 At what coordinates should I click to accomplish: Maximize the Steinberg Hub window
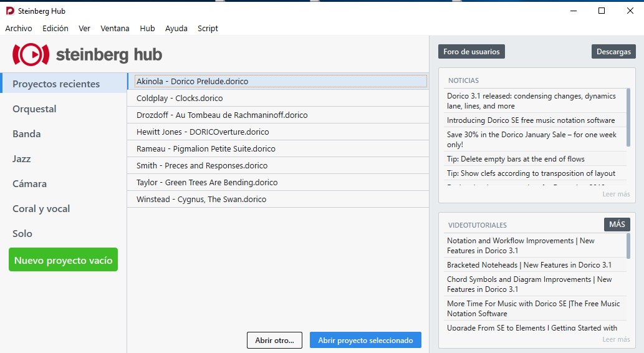pos(602,11)
